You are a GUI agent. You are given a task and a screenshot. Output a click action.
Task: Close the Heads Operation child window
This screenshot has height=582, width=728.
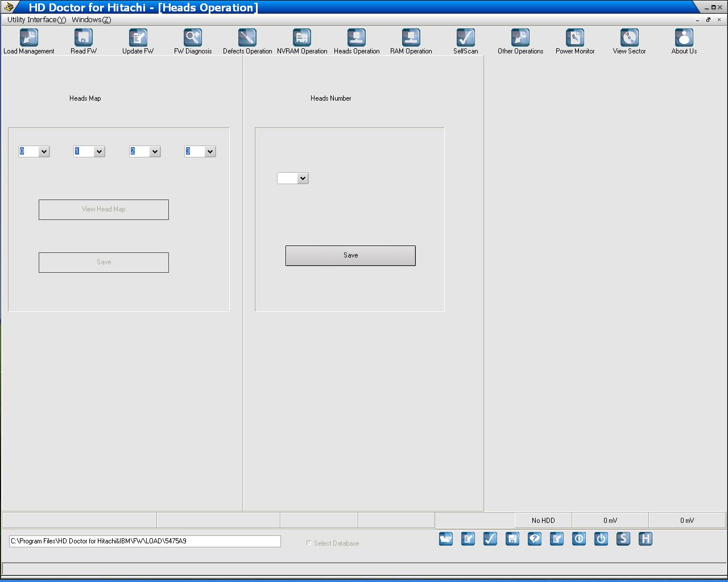coord(719,20)
